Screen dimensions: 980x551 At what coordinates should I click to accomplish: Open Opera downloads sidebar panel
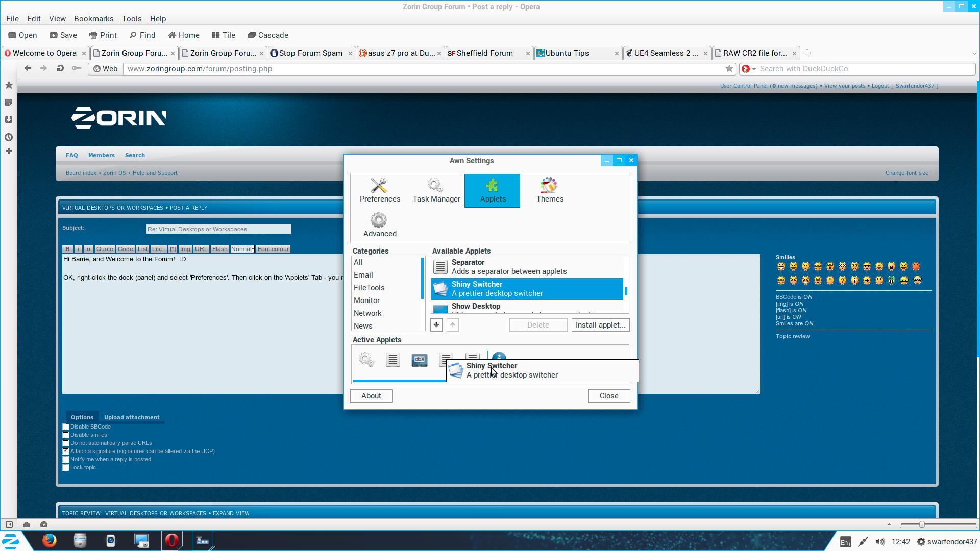click(x=9, y=120)
